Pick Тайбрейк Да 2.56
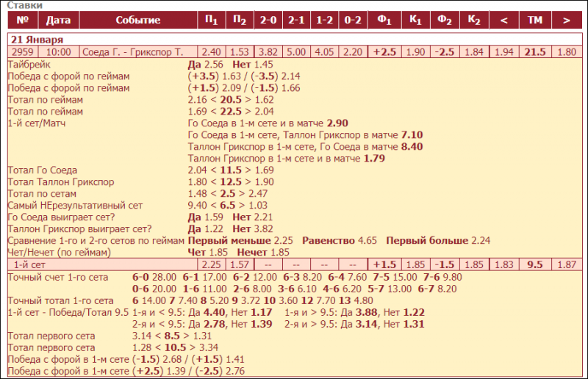588x379 pixels. [x=206, y=65]
